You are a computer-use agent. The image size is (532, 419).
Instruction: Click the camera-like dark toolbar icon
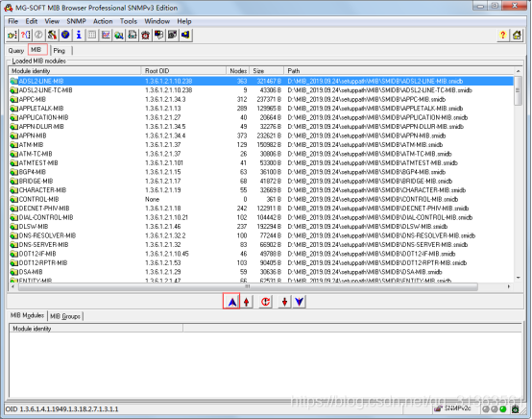click(x=172, y=35)
